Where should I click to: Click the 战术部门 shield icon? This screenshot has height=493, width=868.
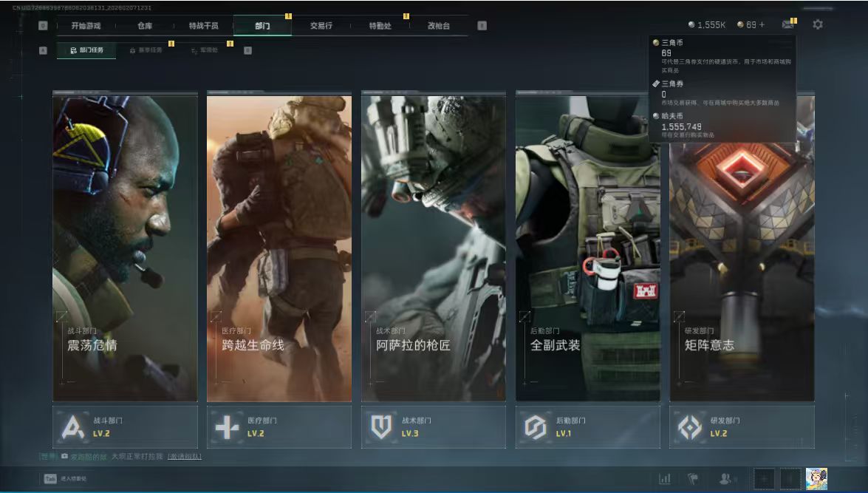(381, 427)
